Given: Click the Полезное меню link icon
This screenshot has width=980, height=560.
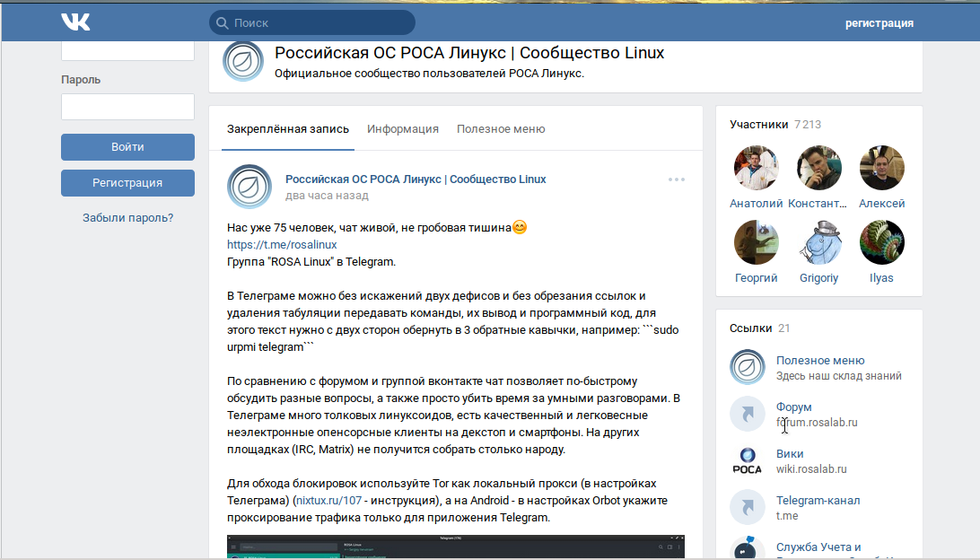Looking at the screenshot, I should click(748, 367).
